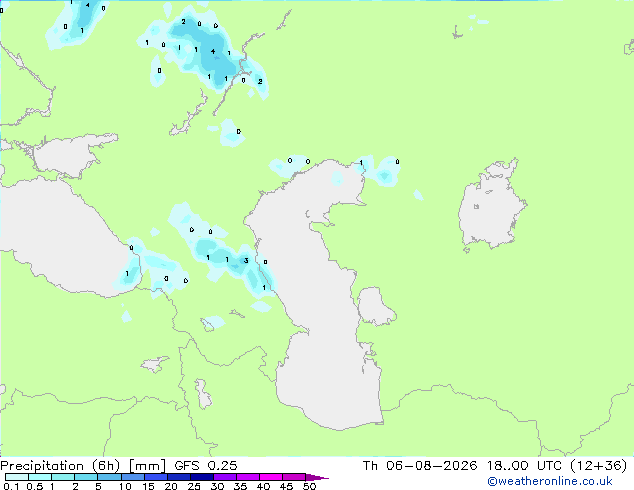Image resolution: width=634 pixels, height=490 pixels.
Task: Select the 15–20 mm legend swatch
Action: 156,477
